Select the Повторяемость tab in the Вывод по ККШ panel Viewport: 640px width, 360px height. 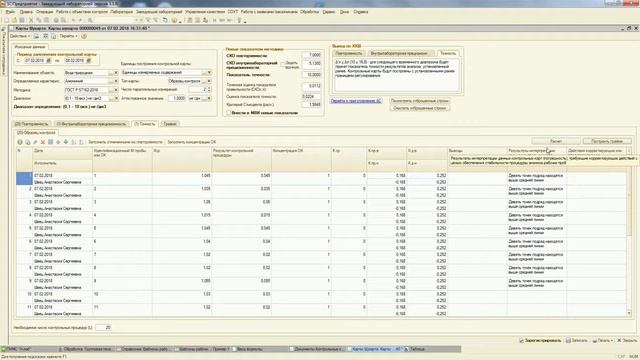coord(348,53)
